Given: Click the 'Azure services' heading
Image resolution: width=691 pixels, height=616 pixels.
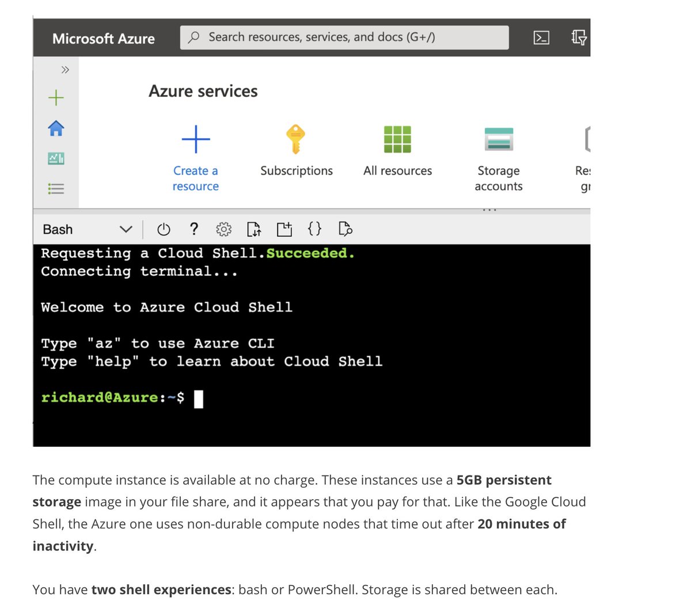Looking at the screenshot, I should click(x=203, y=91).
